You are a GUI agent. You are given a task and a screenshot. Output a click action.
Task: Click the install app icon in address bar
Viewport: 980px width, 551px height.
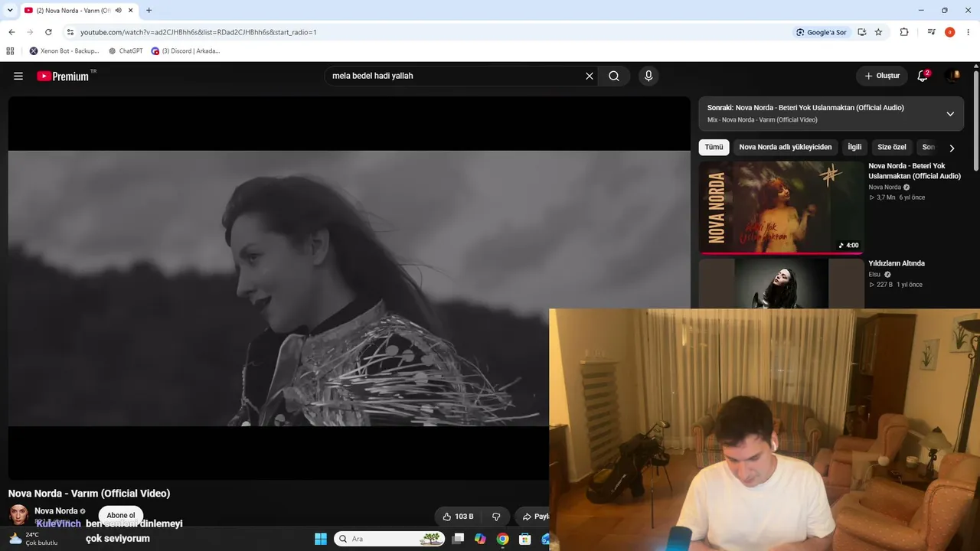(x=862, y=32)
